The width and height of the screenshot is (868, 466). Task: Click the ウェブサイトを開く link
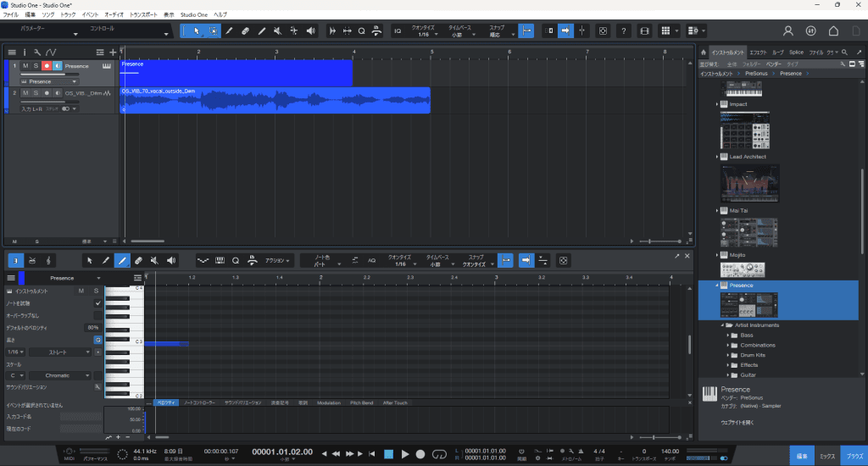pyautogui.click(x=737, y=422)
